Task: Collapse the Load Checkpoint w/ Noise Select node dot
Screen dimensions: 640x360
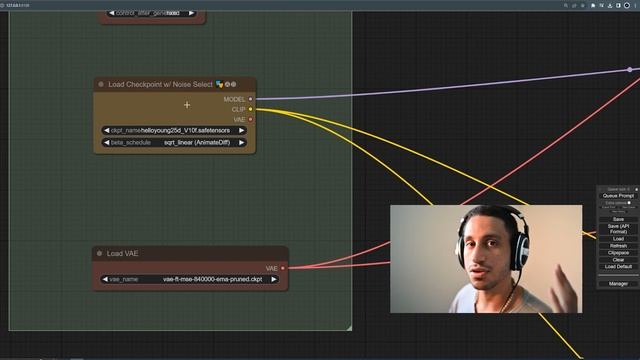Action: pos(101,84)
